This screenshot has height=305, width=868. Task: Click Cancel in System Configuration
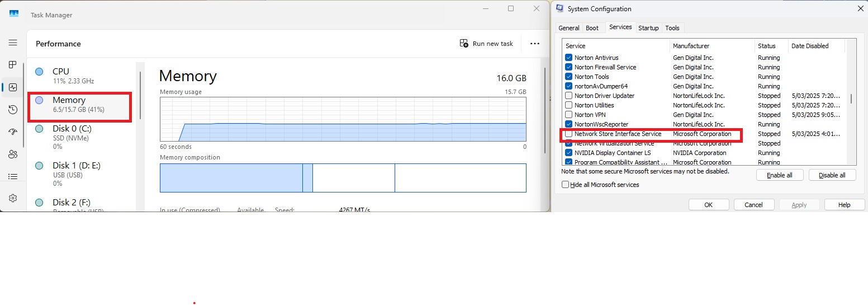pyautogui.click(x=754, y=205)
